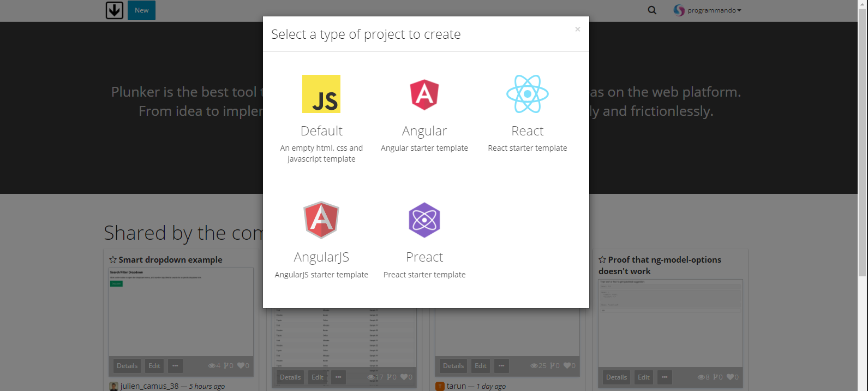Select the React project type label
Viewport: 868px width, 391px height.
click(528, 131)
